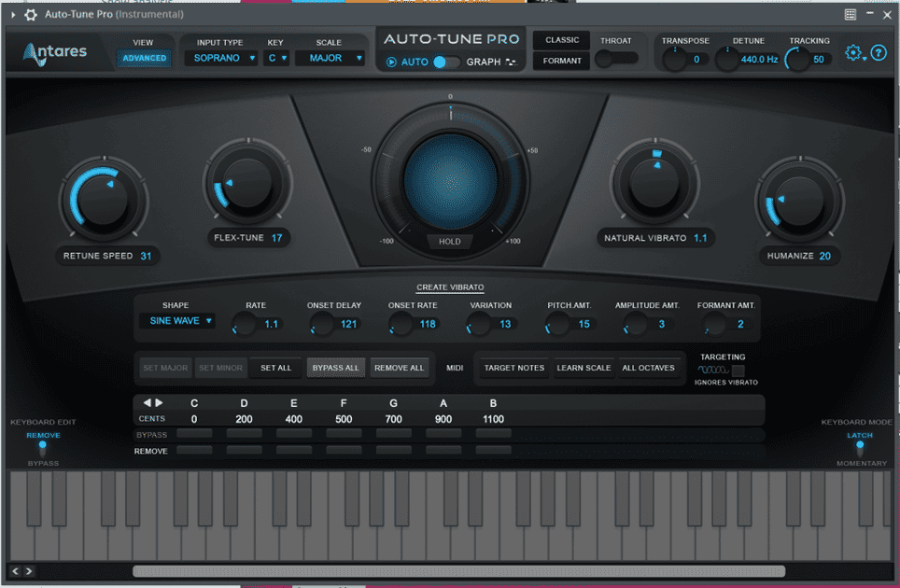Click the Remove All button
The width and height of the screenshot is (900, 588).
click(399, 368)
